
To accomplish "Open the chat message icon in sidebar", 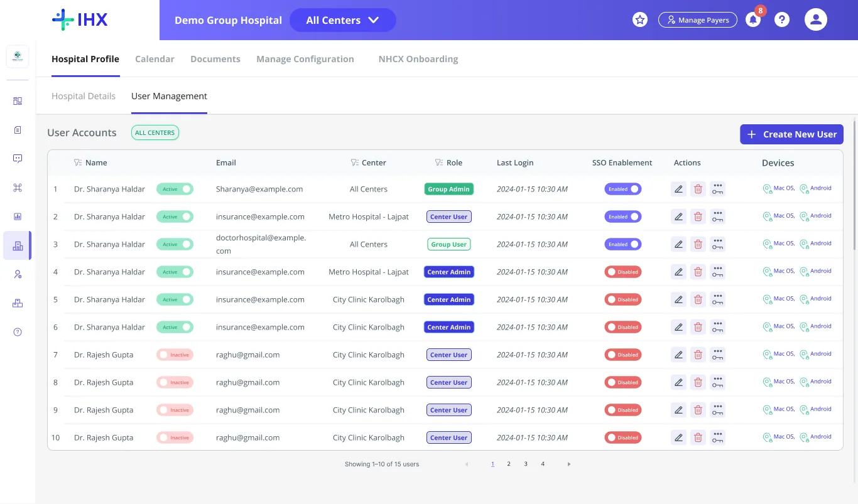I will click(18, 159).
